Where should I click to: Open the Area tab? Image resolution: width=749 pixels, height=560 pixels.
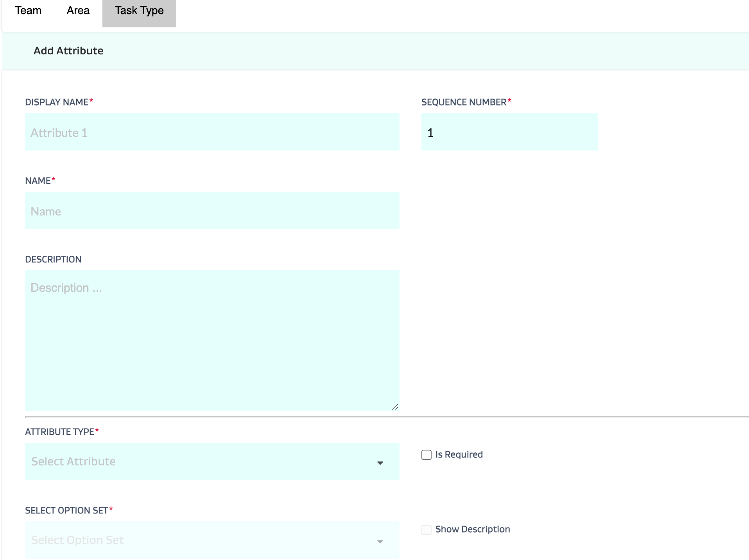click(78, 11)
